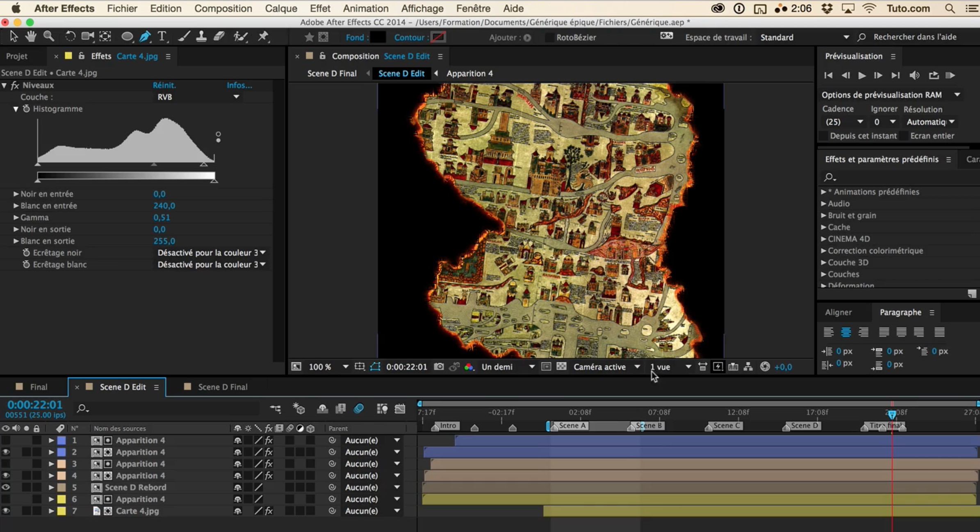
Task: Toggle the transparency grid icon
Action: coord(561,367)
